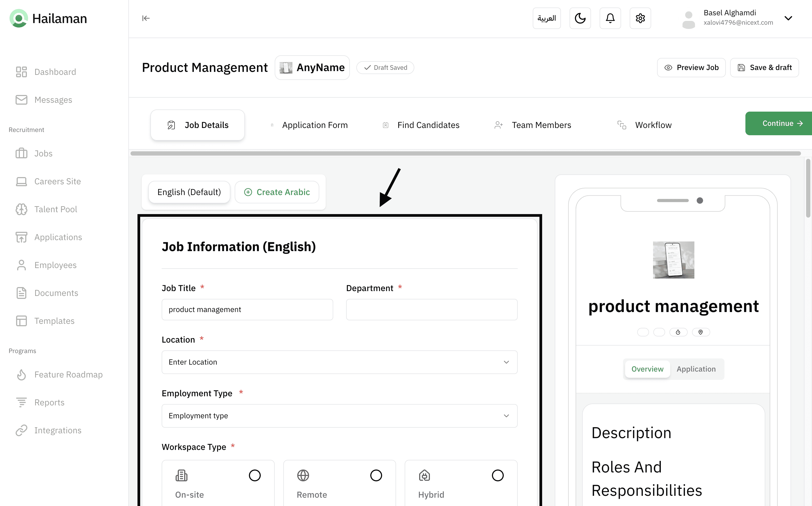Screen dimensions: 812x506
Task: Open notifications bell icon
Action: (x=610, y=19)
